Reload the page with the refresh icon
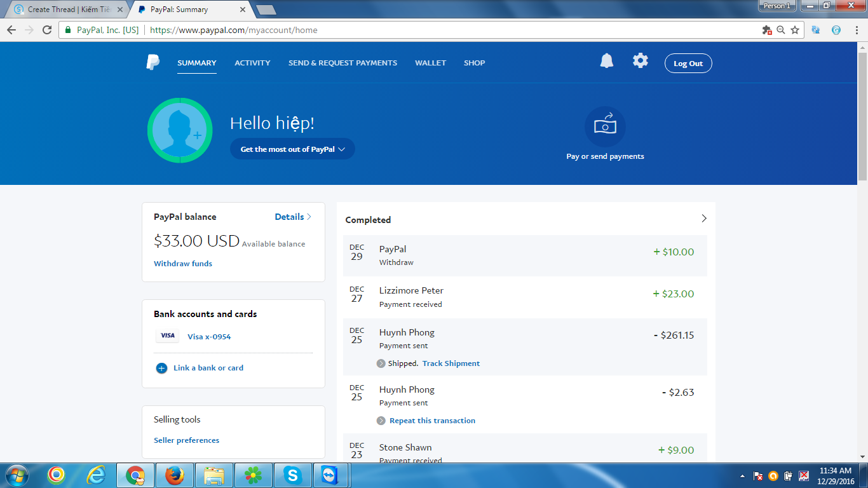 [x=47, y=30]
